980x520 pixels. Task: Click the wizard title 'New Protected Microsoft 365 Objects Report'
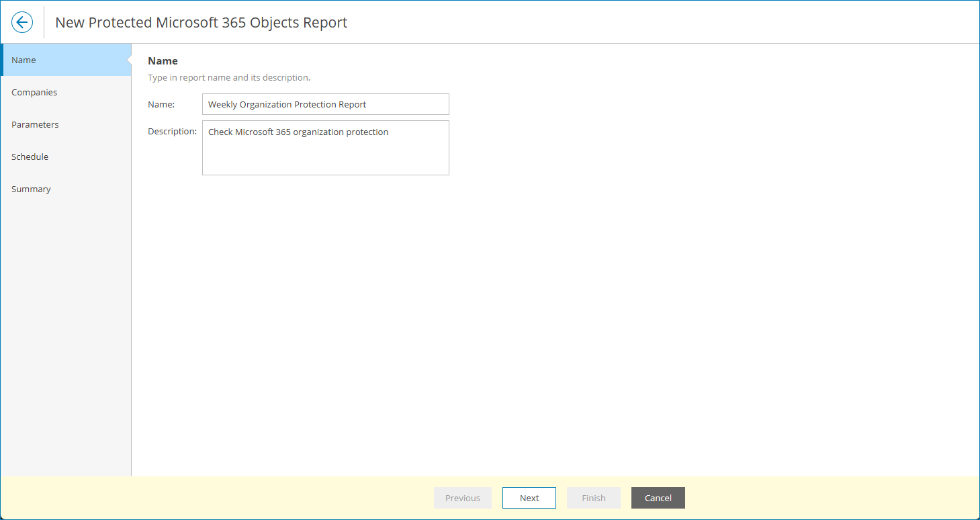[201, 22]
